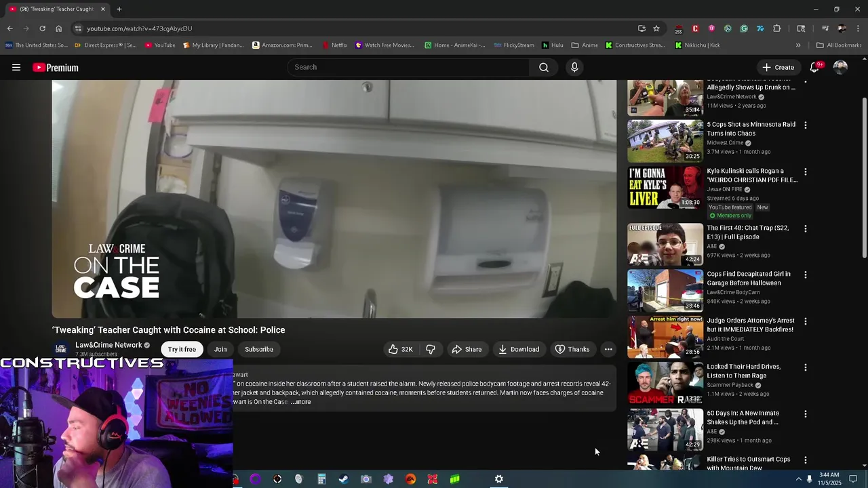Subscribe to Law&Crime Network
The width and height of the screenshot is (868, 488).
click(x=259, y=349)
